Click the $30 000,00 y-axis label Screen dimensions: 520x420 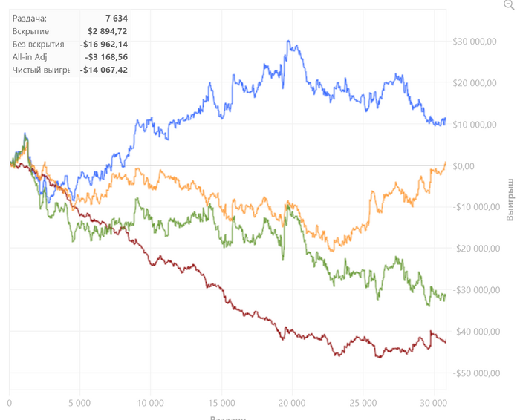[474, 42]
